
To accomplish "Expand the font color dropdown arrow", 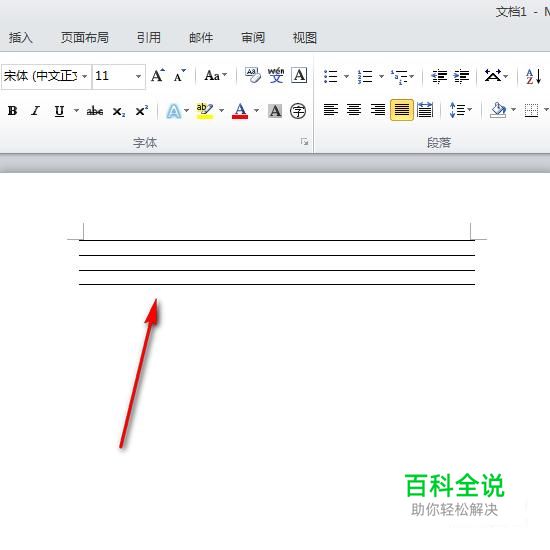I will (x=256, y=110).
